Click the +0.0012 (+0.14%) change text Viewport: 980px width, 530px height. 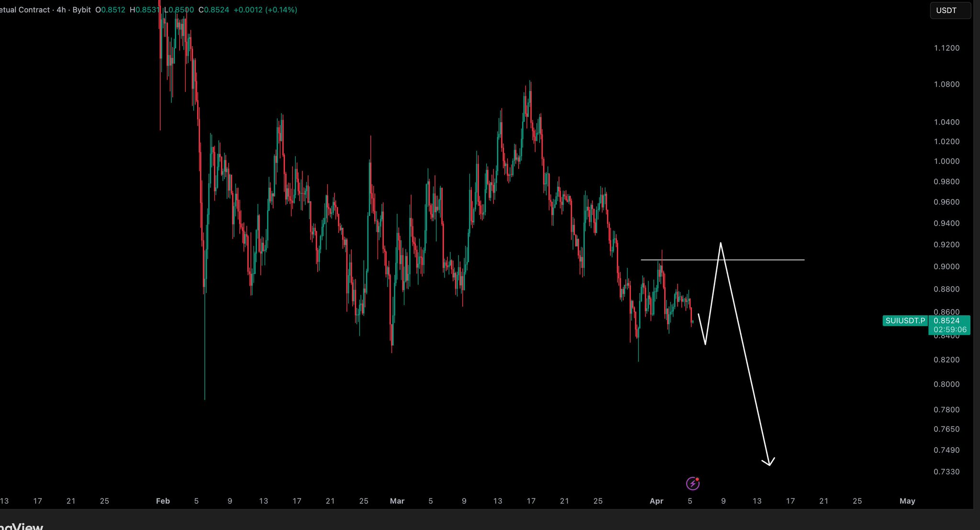point(265,10)
